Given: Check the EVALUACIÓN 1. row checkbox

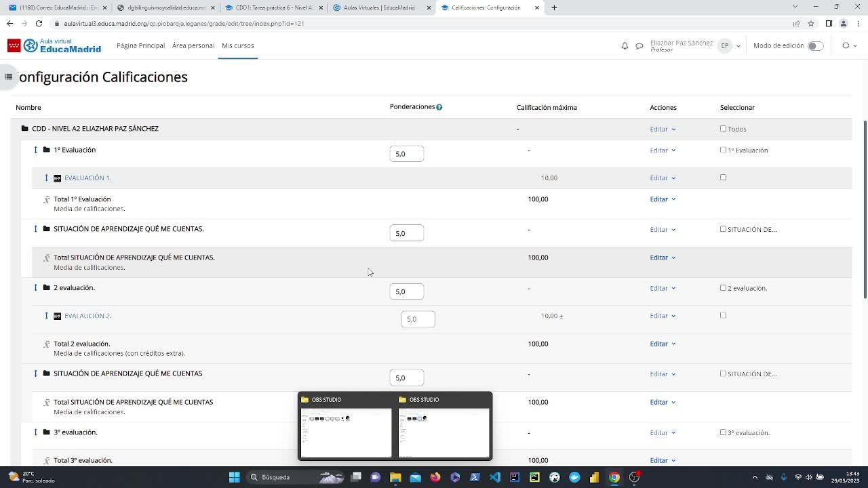Looking at the screenshot, I should coord(723,178).
